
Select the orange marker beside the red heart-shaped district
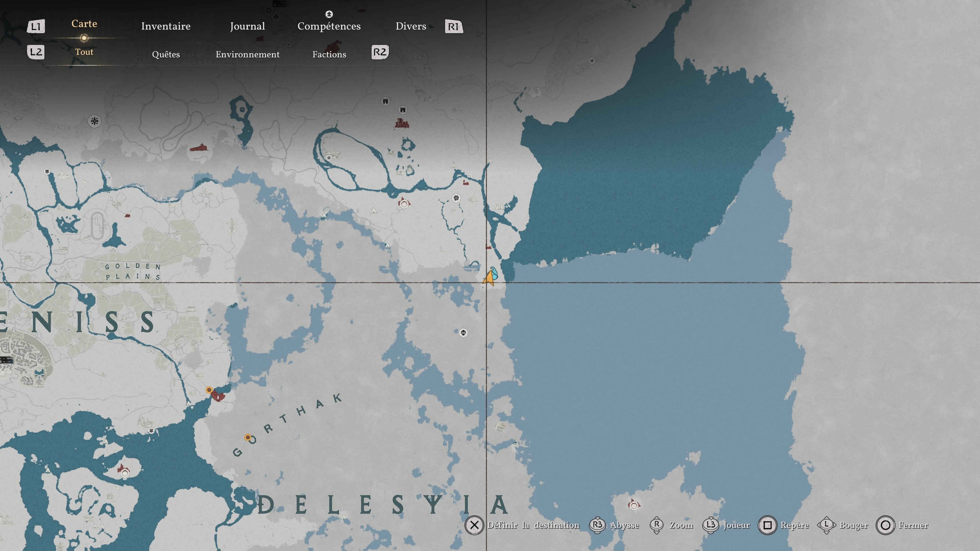coord(209,390)
